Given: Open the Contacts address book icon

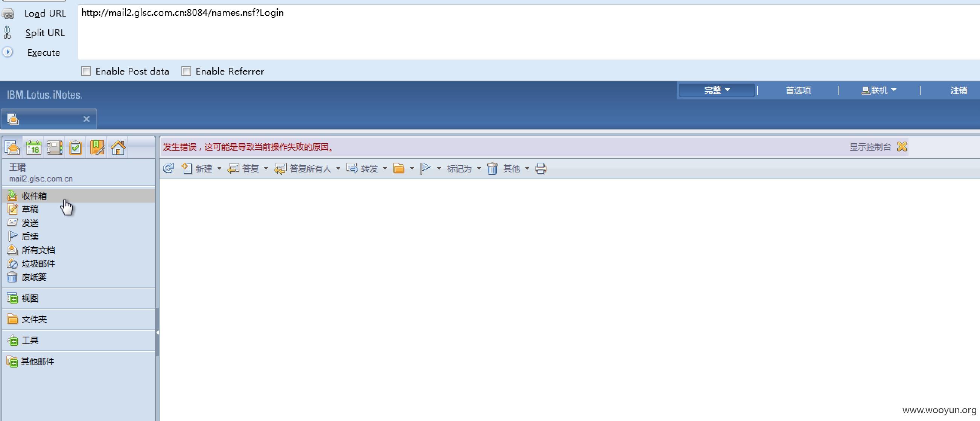Looking at the screenshot, I should tap(55, 147).
